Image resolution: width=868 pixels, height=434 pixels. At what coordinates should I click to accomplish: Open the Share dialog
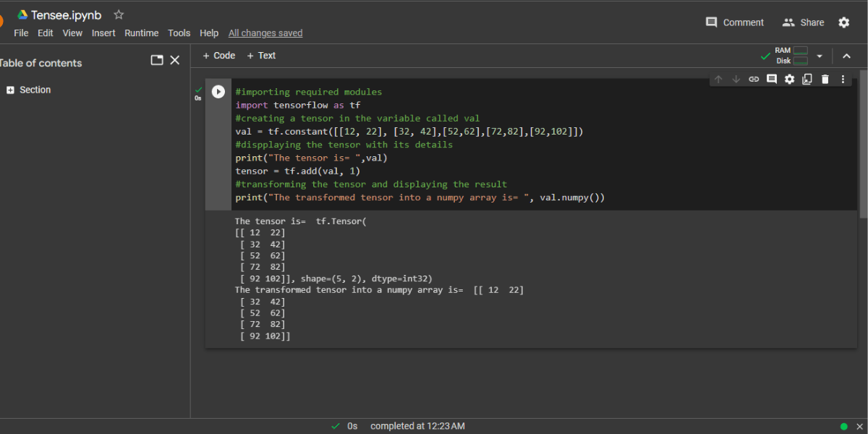[x=803, y=22]
